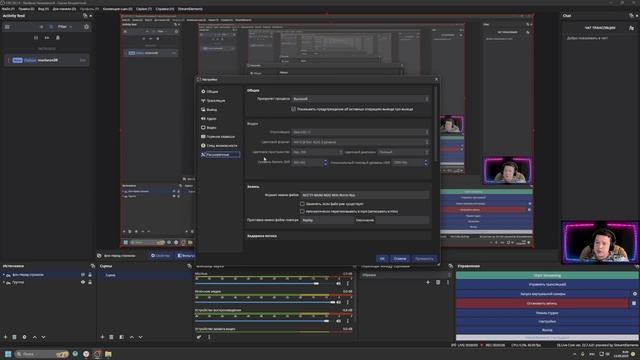
Task: Move selected scene down
Action: [x=140, y=337]
